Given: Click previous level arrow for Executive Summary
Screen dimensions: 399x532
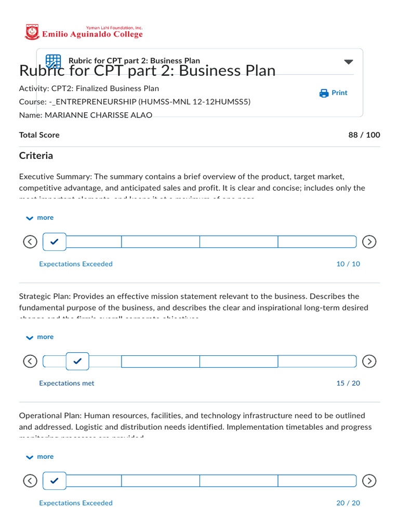Looking at the screenshot, I should pos(31,242).
